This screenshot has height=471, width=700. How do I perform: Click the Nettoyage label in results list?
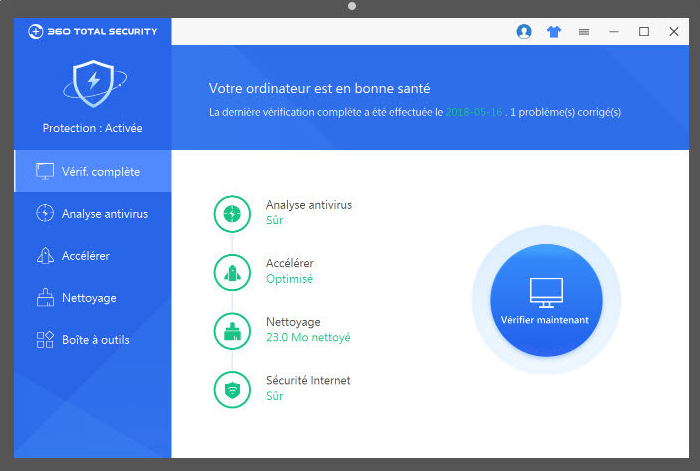tap(293, 322)
